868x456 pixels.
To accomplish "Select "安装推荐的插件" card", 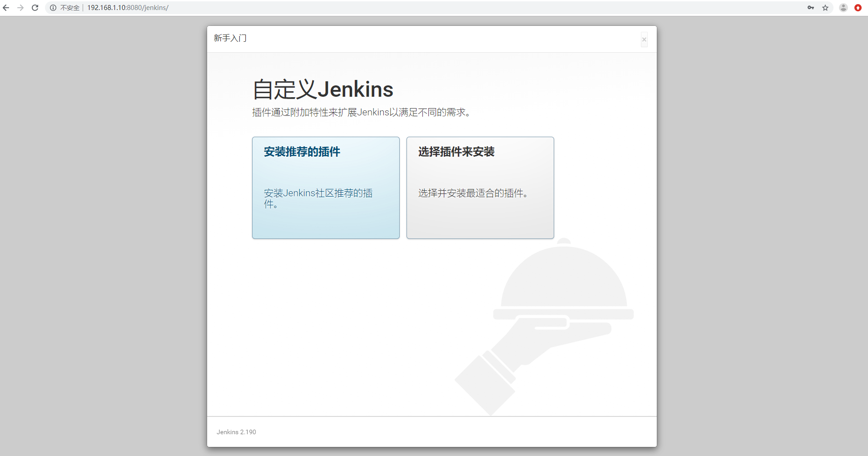I will 325,188.
